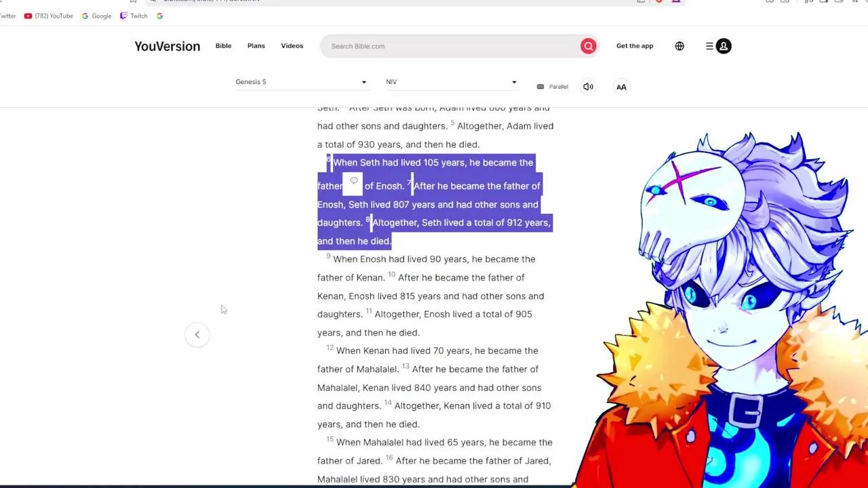Open the Google bookmark
The image size is (868, 488).
[96, 16]
